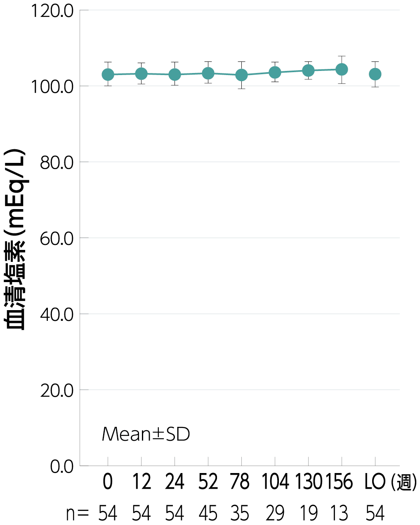Click the 0.0 y-axis label

point(62,466)
